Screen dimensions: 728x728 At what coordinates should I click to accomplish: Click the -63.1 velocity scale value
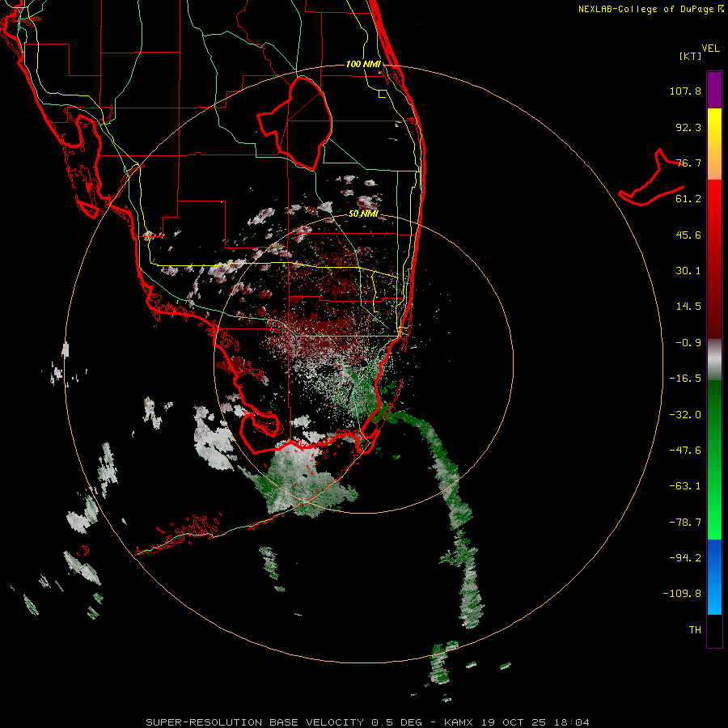point(685,486)
